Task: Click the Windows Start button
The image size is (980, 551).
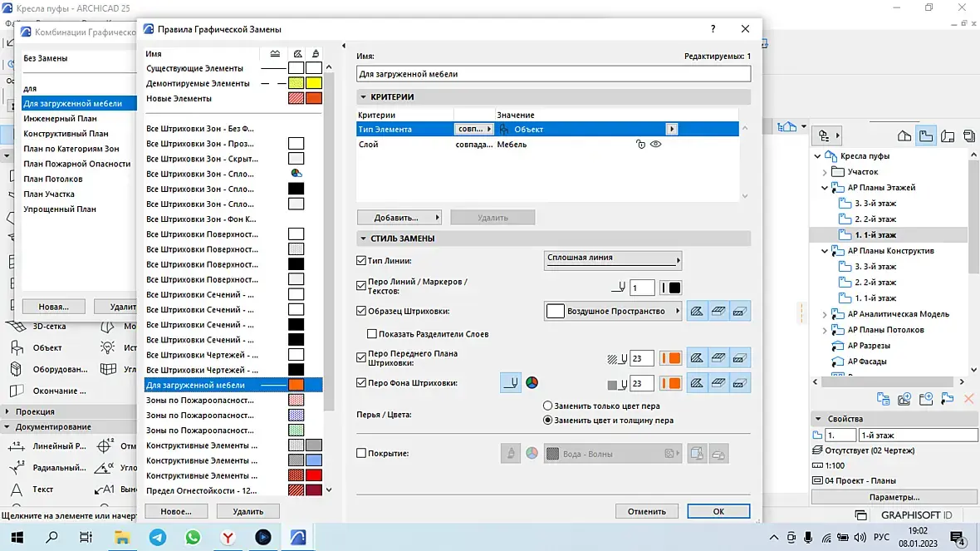Action: [x=17, y=537]
